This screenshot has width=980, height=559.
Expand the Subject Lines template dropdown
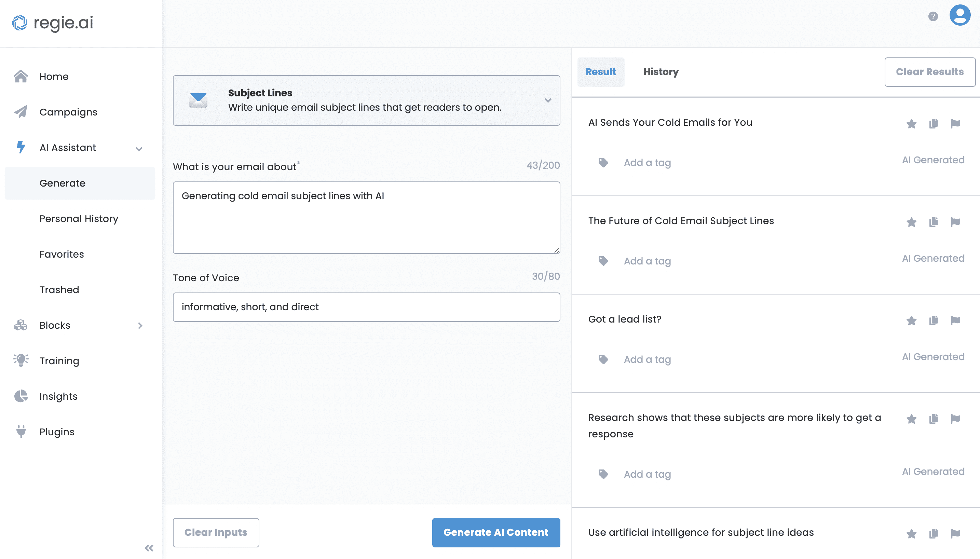[x=548, y=100]
